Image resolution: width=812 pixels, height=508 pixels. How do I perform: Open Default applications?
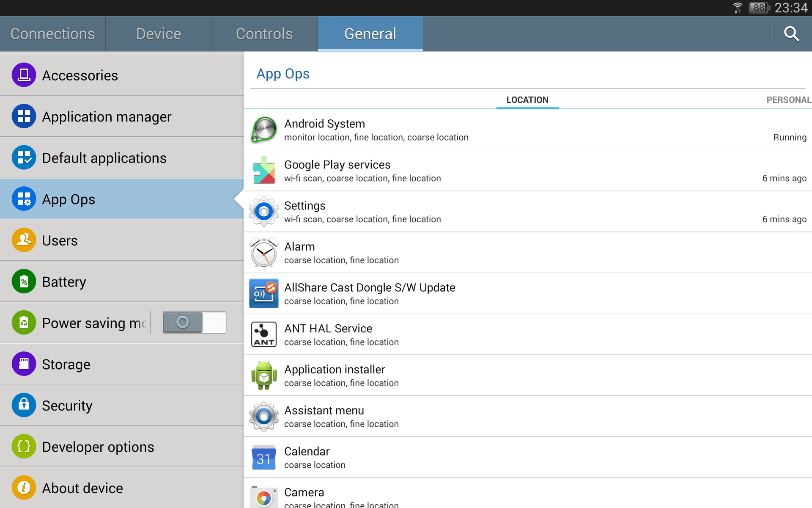pyautogui.click(x=122, y=157)
